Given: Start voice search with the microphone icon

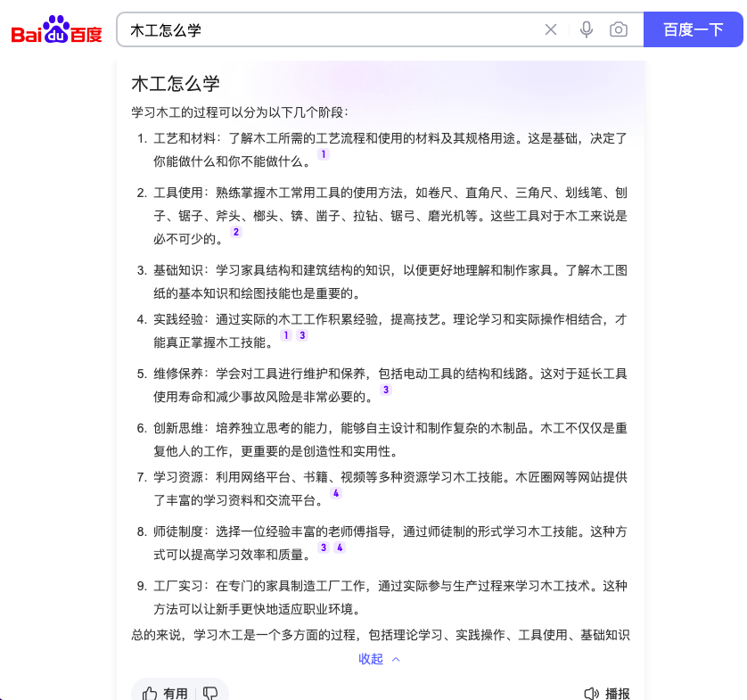Looking at the screenshot, I should pos(587,29).
